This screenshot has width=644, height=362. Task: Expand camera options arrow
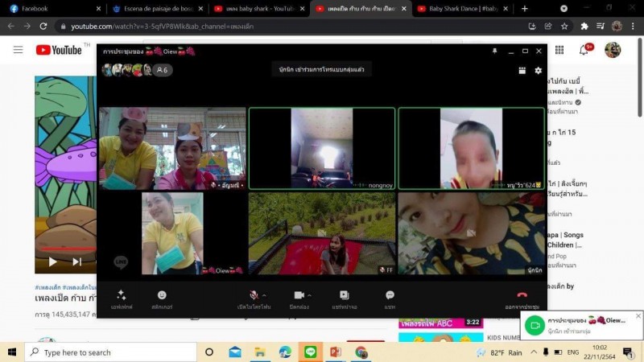[x=310, y=295]
